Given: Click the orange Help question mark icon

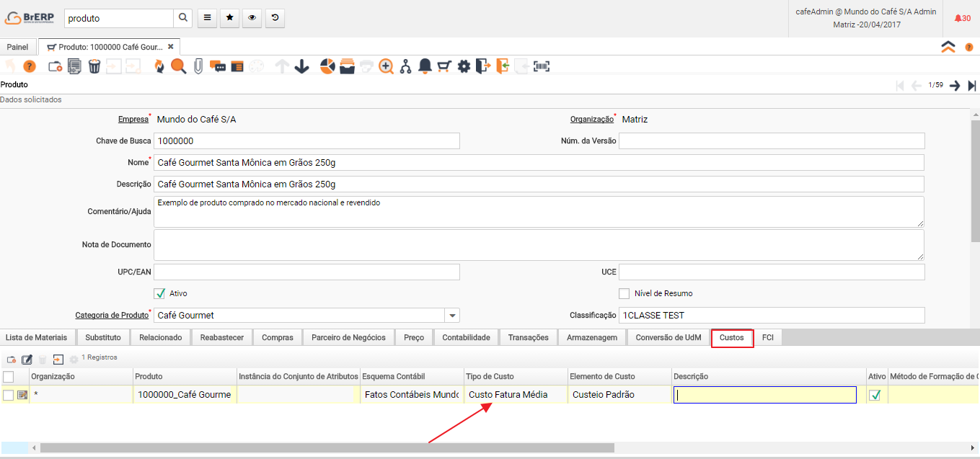Looking at the screenshot, I should click(x=30, y=66).
